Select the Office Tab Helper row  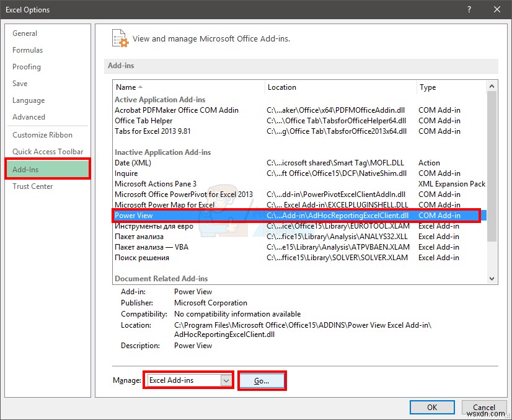pos(299,120)
